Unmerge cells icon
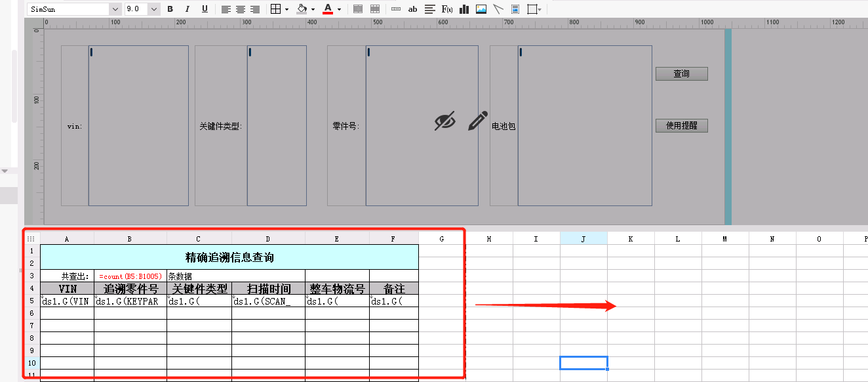This screenshot has width=868, height=382. pos(375,9)
